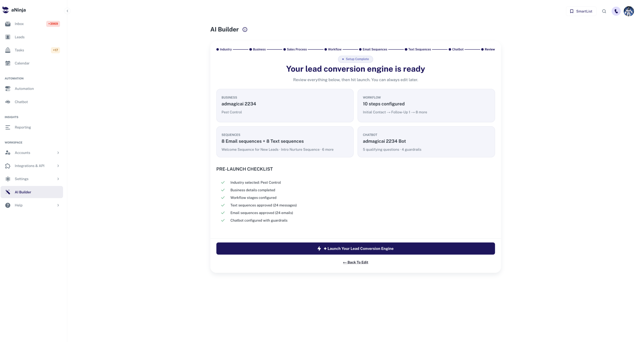
Task: Click the Leads person icon
Action: [8, 37]
